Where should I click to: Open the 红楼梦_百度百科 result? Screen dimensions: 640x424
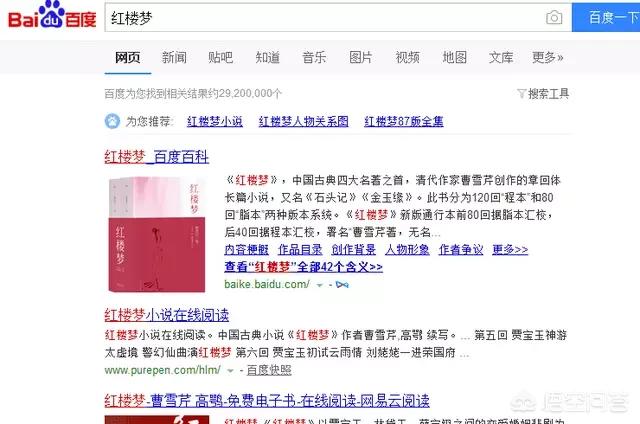pos(157,157)
